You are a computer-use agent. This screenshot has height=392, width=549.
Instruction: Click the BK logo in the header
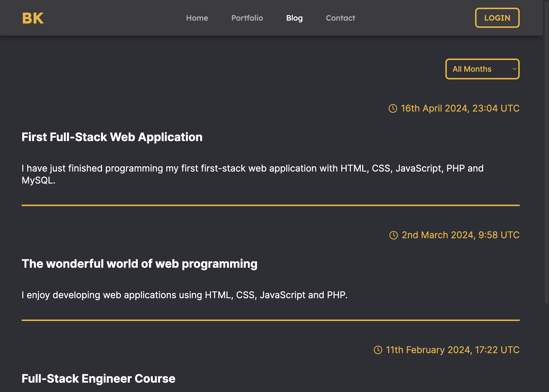point(33,18)
